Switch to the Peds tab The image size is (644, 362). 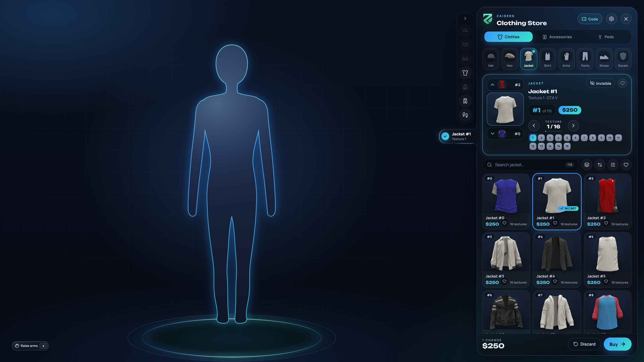(x=606, y=37)
